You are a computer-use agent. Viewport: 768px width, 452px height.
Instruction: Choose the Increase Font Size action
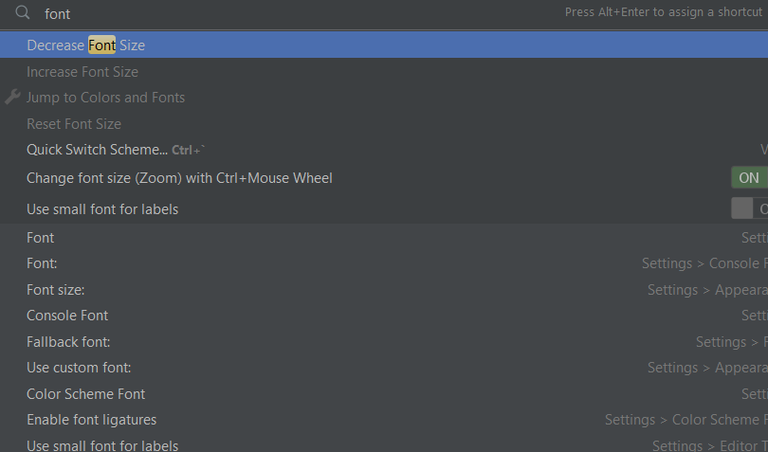click(83, 72)
